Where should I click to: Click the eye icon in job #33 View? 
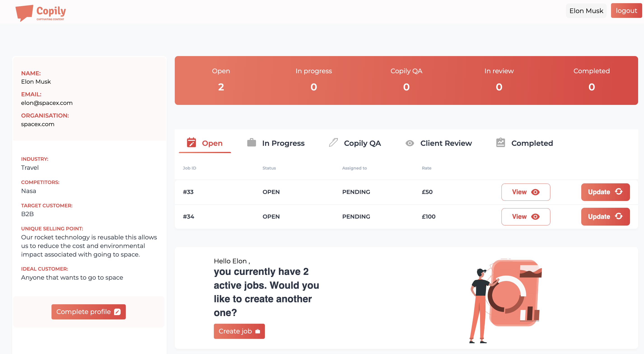pos(535,192)
